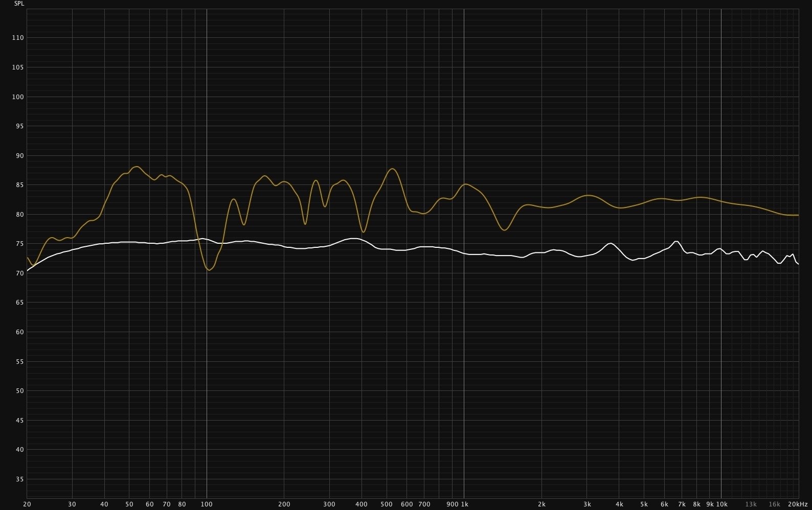Click the 80 dB label on the SPL axis
812x510 pixels.
(20, 215)
